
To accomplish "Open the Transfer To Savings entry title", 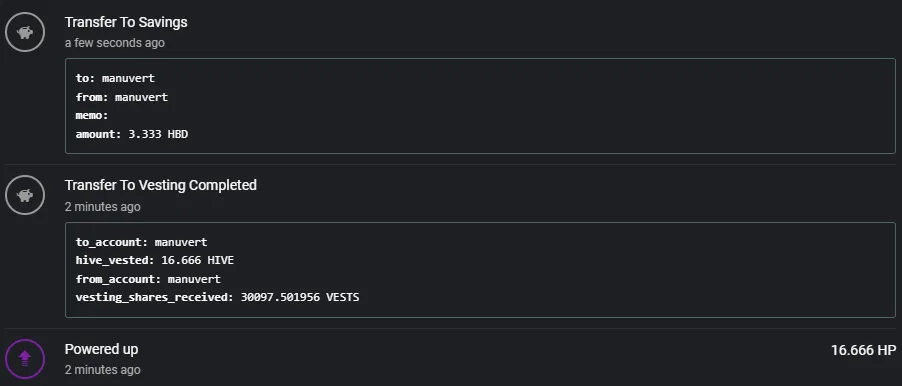I will click(x=126, y=22).
